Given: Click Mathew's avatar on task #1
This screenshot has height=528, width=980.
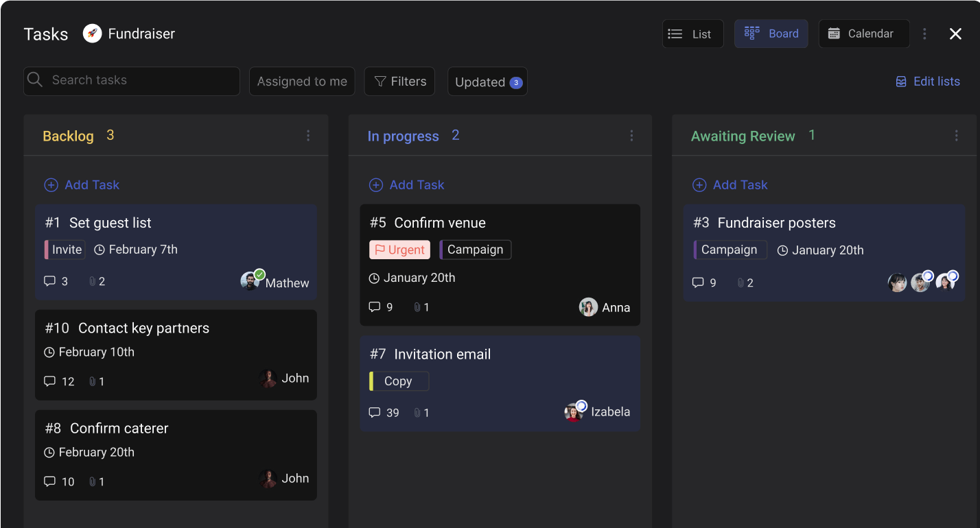Looking at the screenshot, I should (x=250, y=281).
